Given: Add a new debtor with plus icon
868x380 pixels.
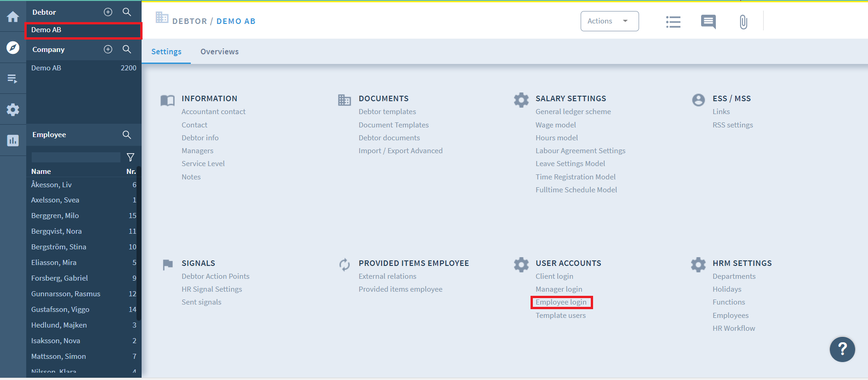Looking at the screenshot, I should pos(108,12).
